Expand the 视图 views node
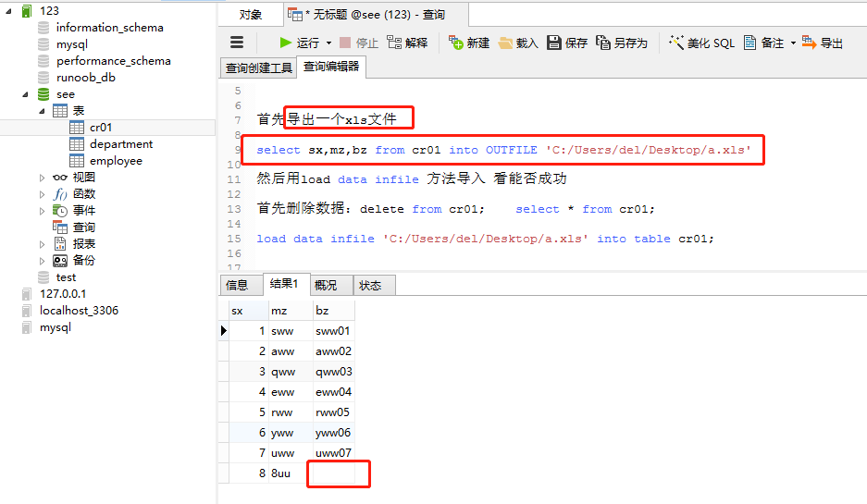Image resolution: width=867 pixels, height=504 pixels. click(42, 178)
